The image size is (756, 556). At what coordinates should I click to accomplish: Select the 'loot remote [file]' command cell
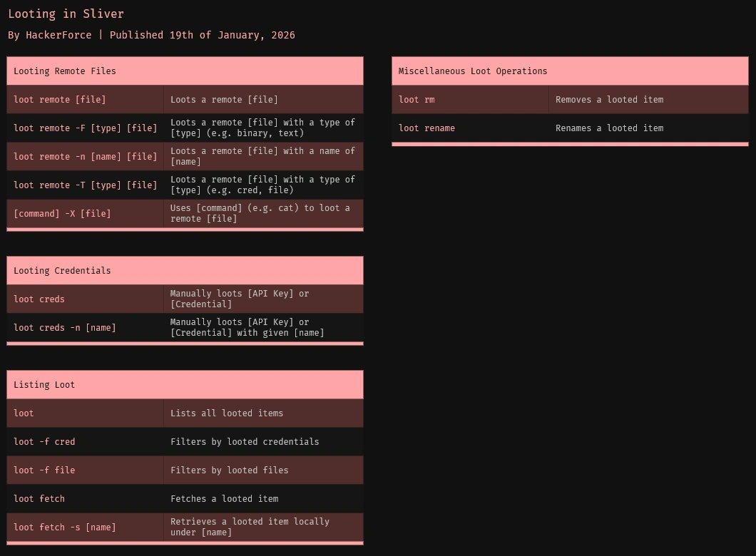(x=86, y=100)
